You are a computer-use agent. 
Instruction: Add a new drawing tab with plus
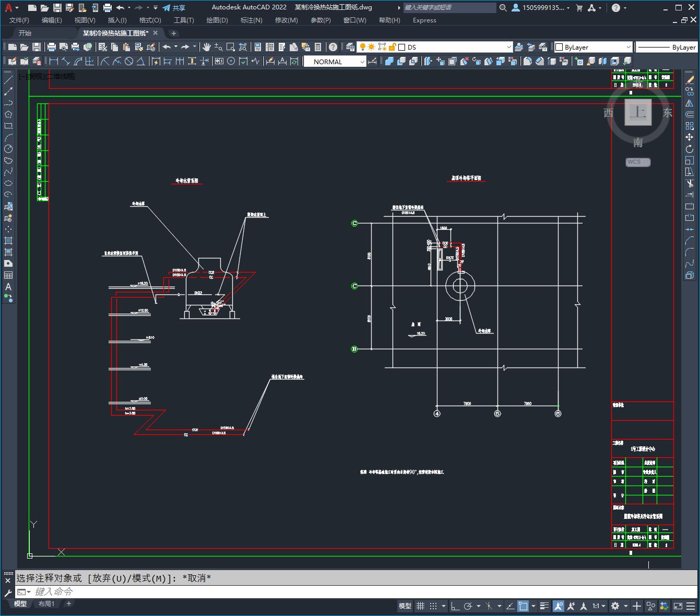[x=174, y=33]
